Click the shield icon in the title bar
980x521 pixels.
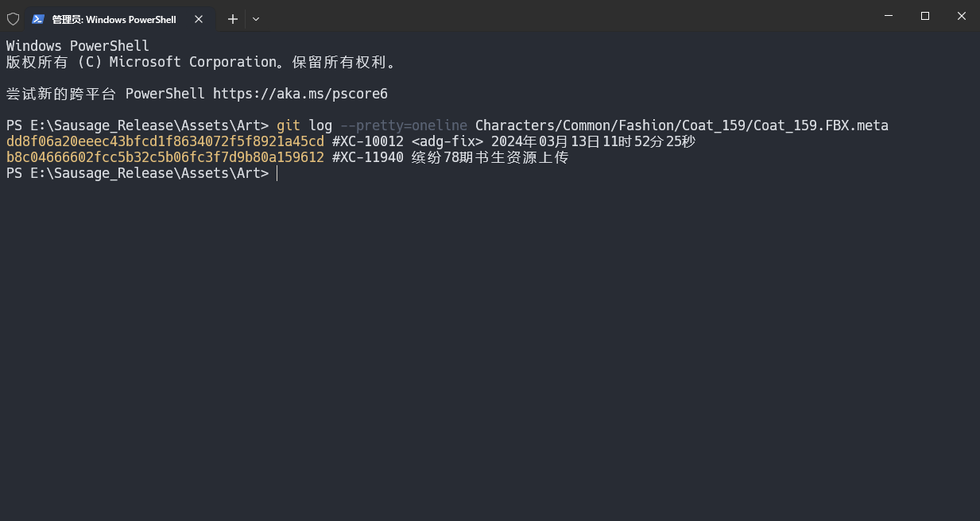tap(13, 18)
